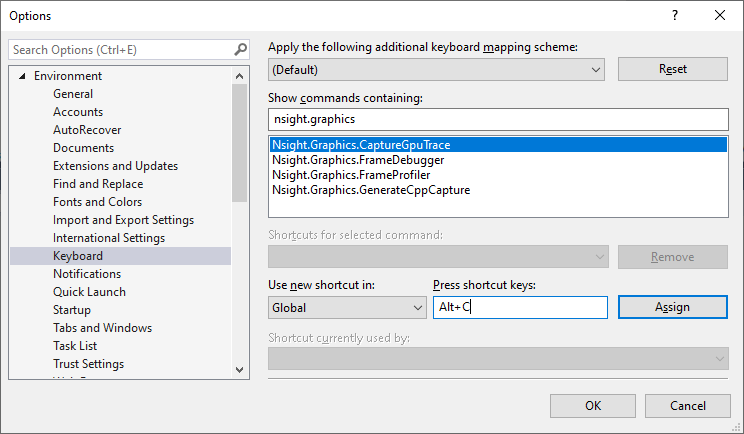The width and height of the screenshot is (744, 434).
Task: Choose Nsight.Graphics.GenerateCppCapture from the list
Action: click(x=370, y=190)
